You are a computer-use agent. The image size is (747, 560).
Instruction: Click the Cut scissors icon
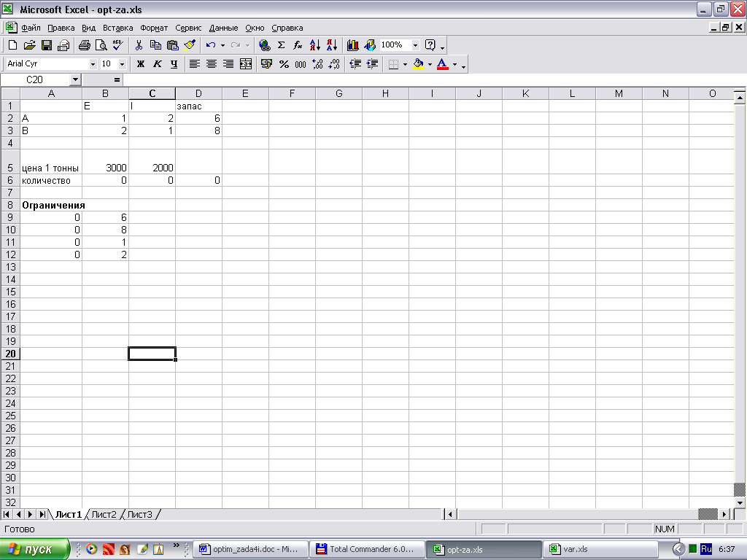(x=139, y=45)
